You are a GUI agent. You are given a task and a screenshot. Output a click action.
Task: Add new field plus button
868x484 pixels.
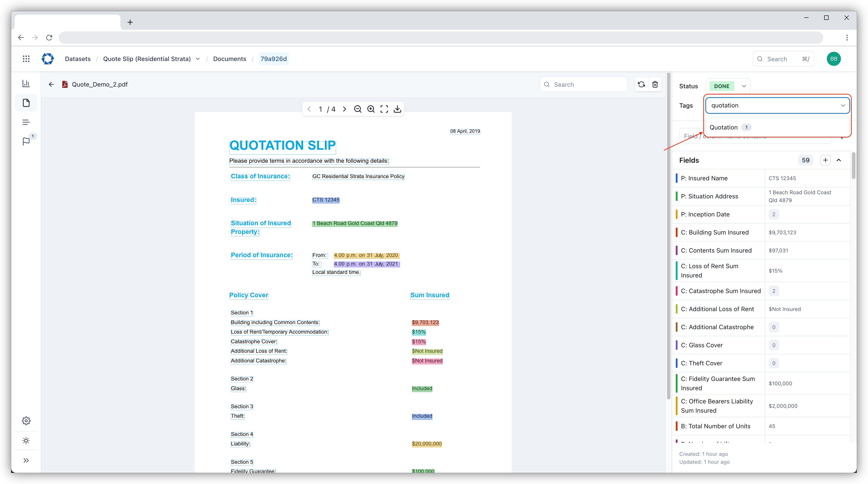click(825, 160)
